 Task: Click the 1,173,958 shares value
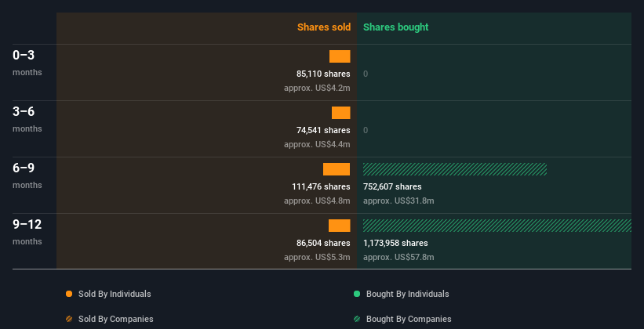point(395,244)
